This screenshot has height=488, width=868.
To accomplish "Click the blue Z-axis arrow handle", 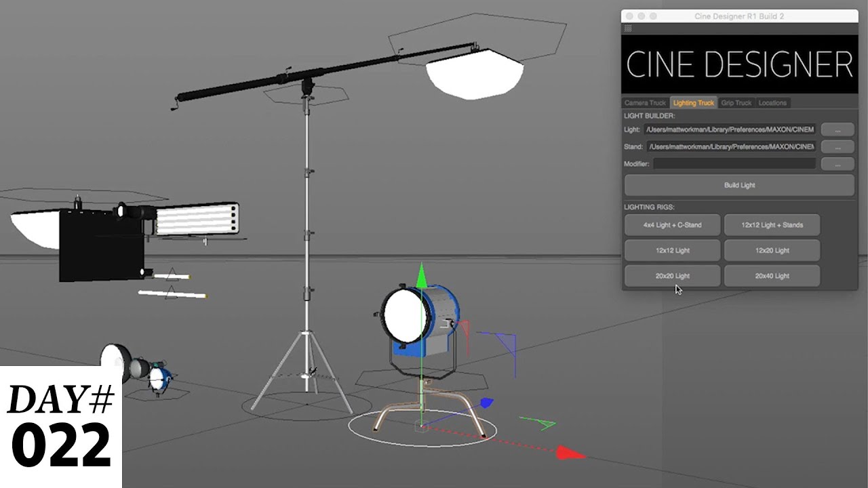I will click(x=486, y=403).
